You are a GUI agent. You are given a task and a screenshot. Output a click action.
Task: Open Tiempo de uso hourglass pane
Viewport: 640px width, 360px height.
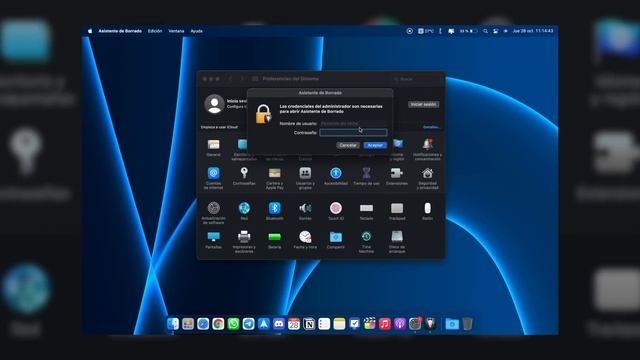366,176
